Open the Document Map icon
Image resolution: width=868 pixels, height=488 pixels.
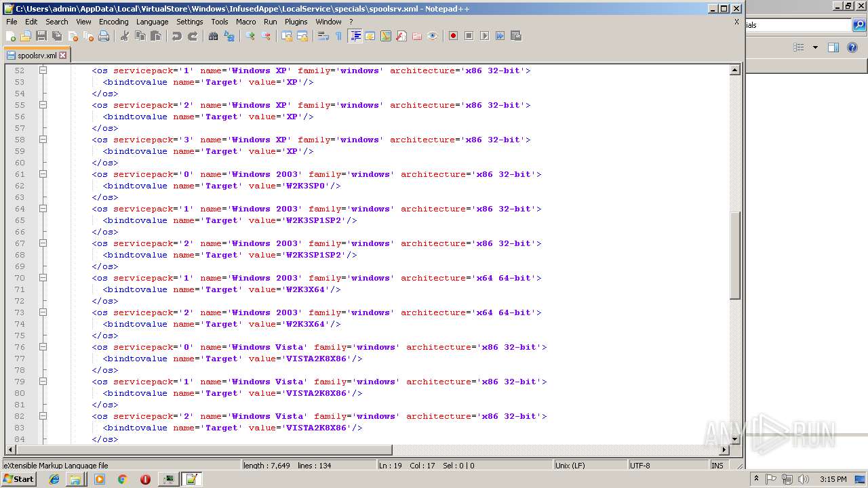click(x=386, y=36)
